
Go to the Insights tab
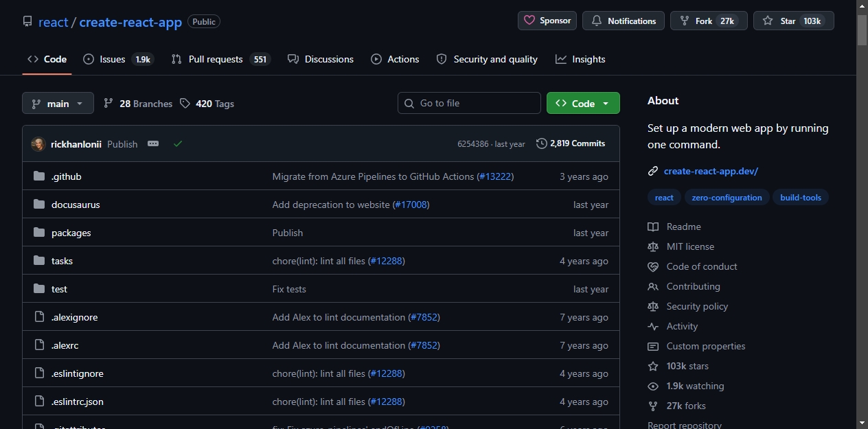point(580,59)
